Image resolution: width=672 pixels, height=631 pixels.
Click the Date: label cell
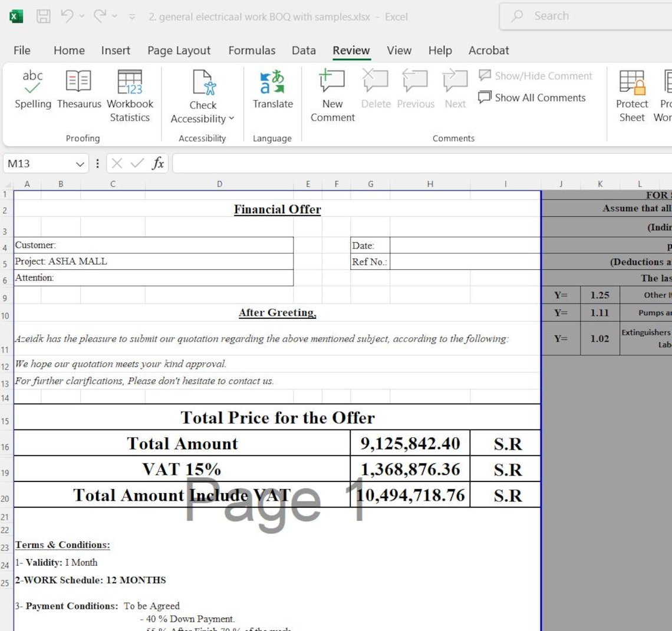click(x=370, y=246)
